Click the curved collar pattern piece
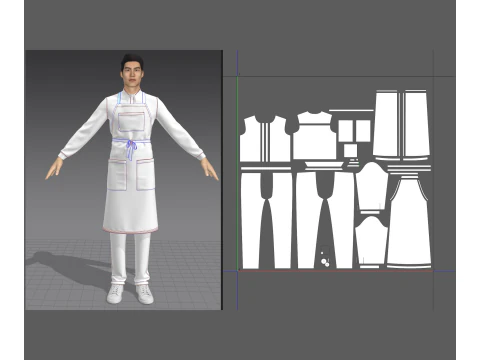 point(324,164)
